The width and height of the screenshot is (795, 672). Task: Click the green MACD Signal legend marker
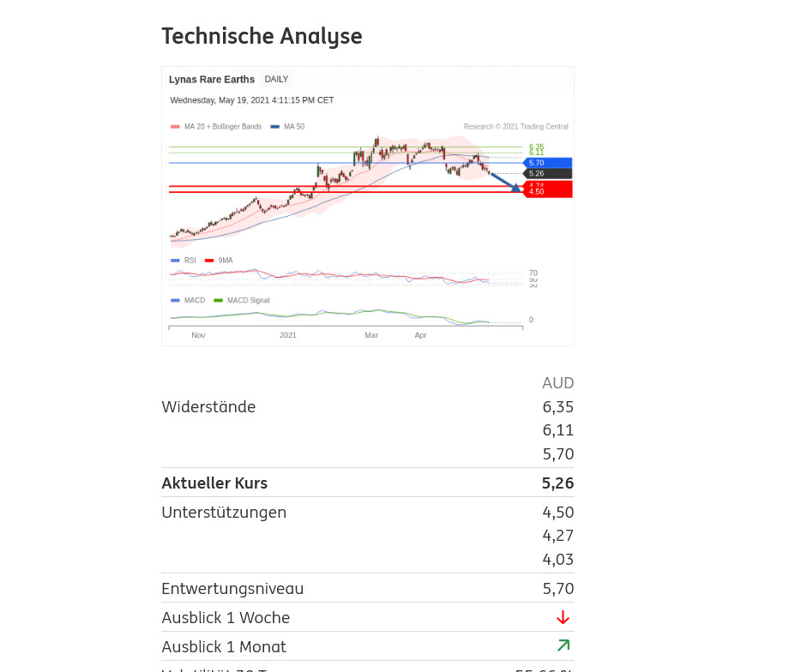[218, 301]
